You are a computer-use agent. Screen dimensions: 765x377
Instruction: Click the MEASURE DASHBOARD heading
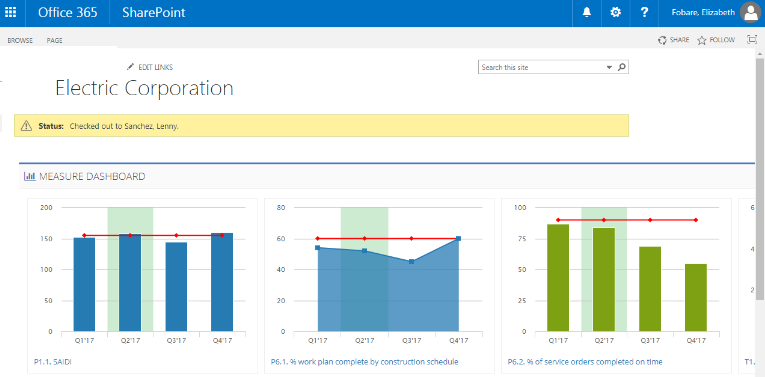92,176
